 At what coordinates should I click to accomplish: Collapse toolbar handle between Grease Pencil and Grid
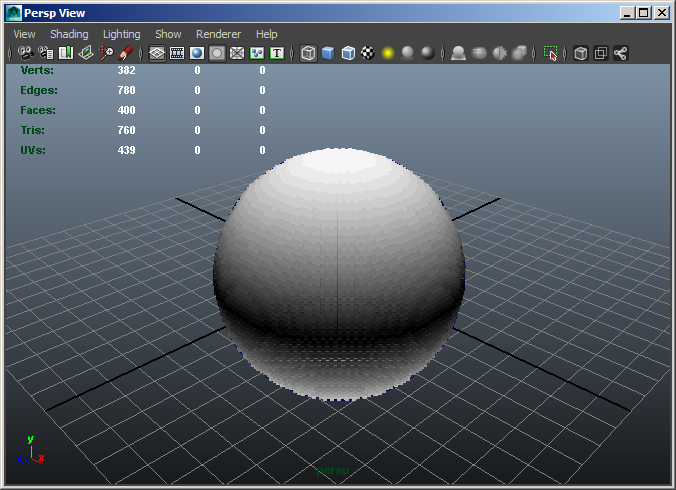141,53
